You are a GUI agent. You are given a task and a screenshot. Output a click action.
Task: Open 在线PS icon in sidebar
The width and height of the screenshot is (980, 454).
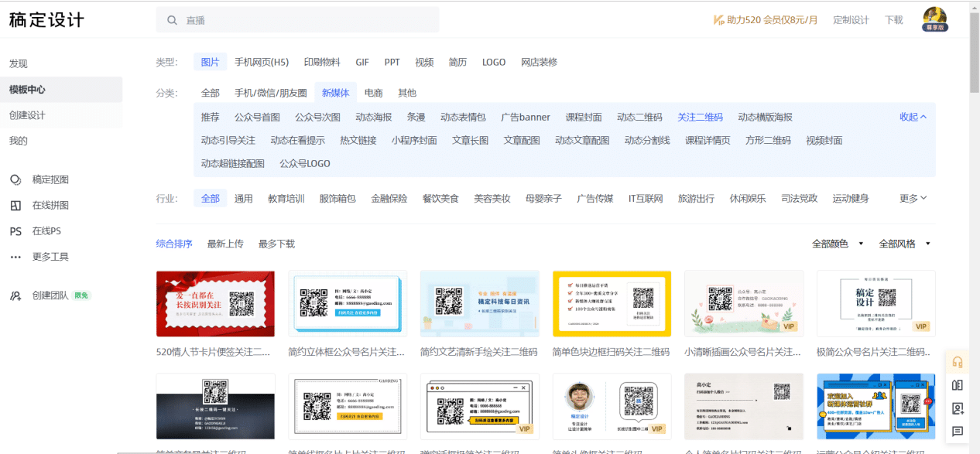(15, 231)
